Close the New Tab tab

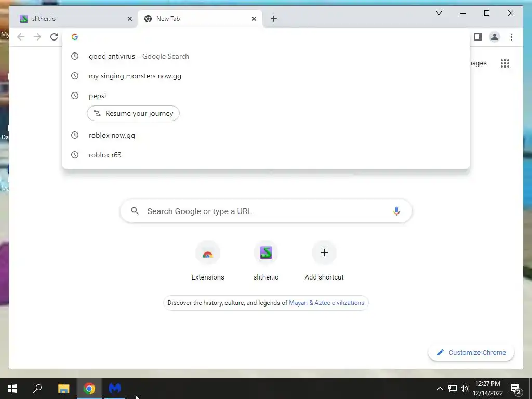(254, 19)
